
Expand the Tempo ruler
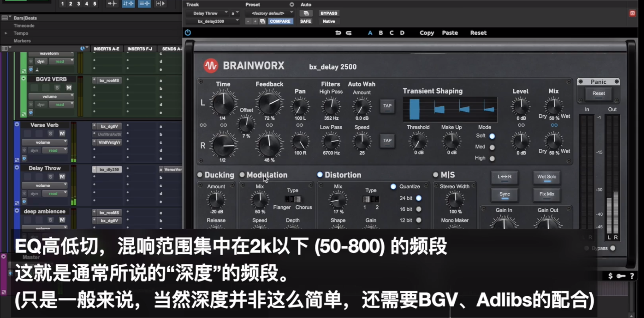6,33
